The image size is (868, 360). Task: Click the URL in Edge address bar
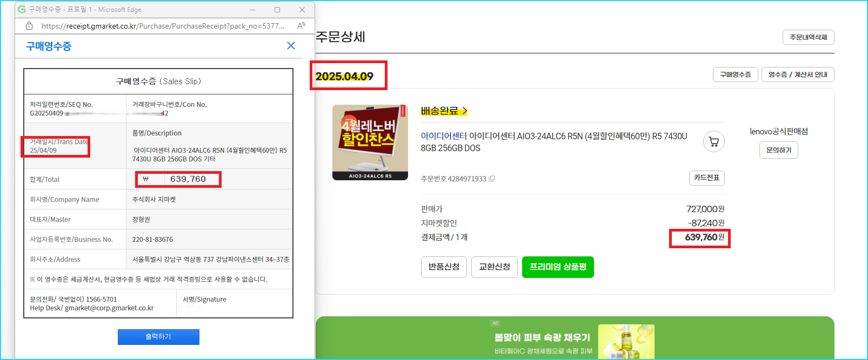(x=163, y=26)
